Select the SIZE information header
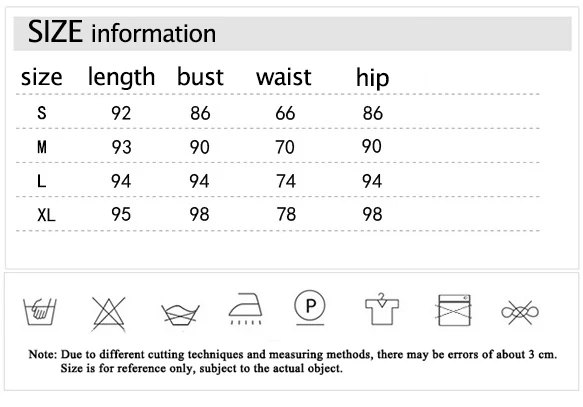The height and width of the screenshot is (407, 583). (122, 32)
